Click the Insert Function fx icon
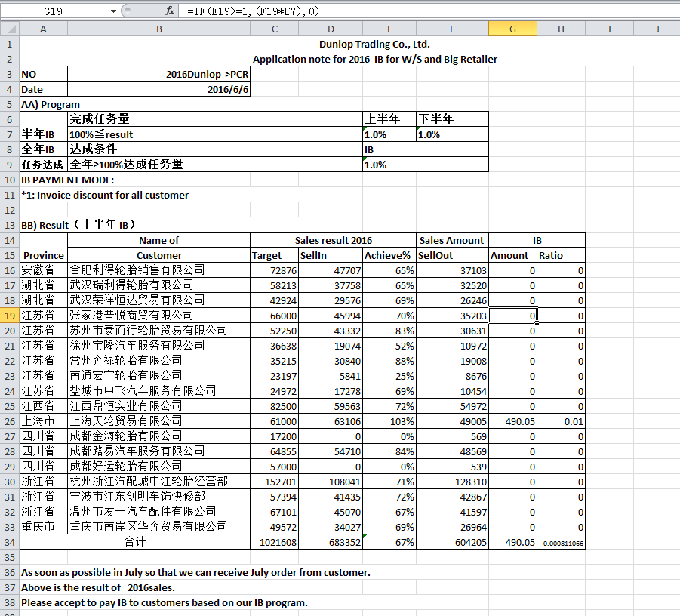The width and height of the screenshot is (680, 616). click(170, 11)
